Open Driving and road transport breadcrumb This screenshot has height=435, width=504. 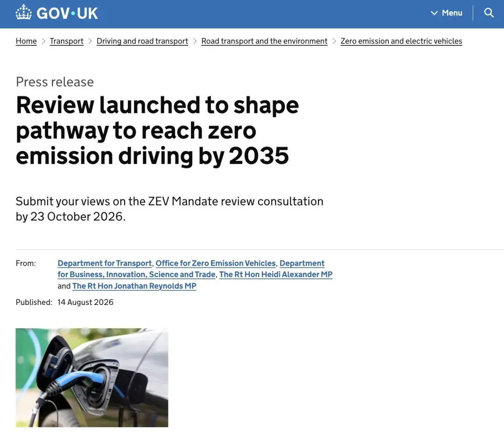tap(142, 41)
